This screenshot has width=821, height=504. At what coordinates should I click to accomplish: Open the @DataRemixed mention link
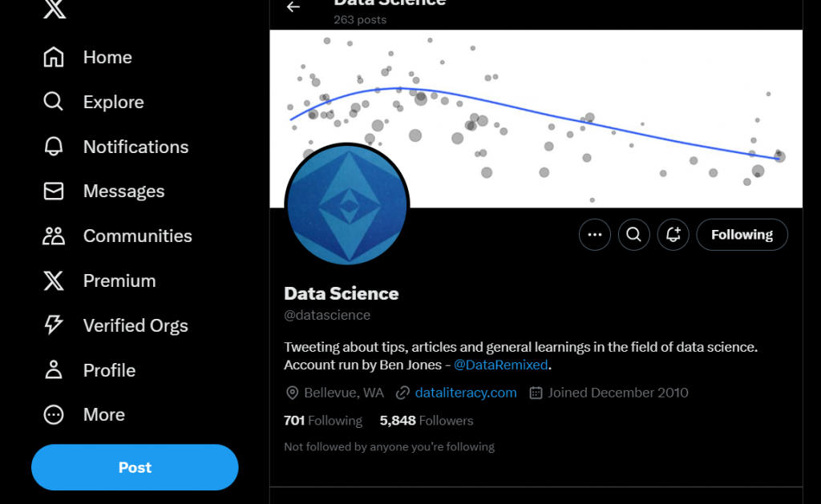tap(501, 365)
